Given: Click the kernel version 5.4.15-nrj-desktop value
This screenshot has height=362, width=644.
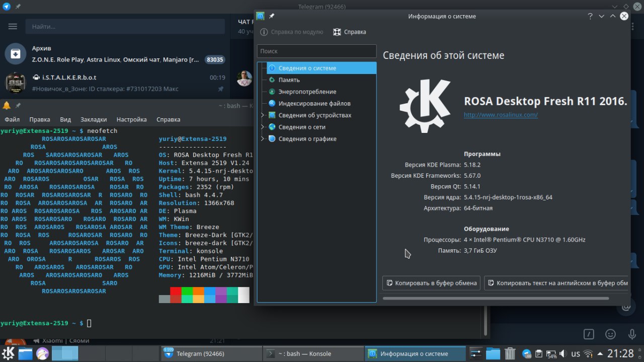Looking at the screenshot, I should 508,197.
